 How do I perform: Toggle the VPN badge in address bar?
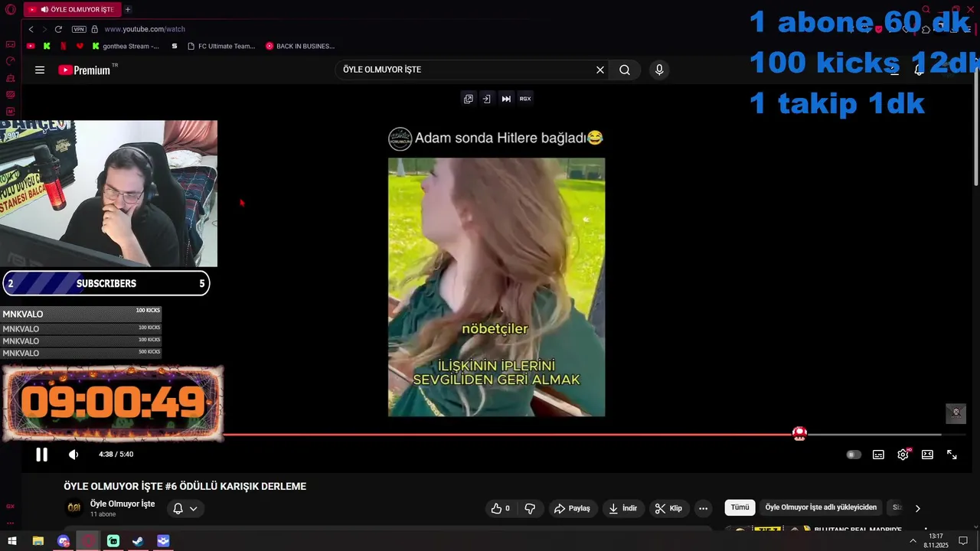coord(79,29)
